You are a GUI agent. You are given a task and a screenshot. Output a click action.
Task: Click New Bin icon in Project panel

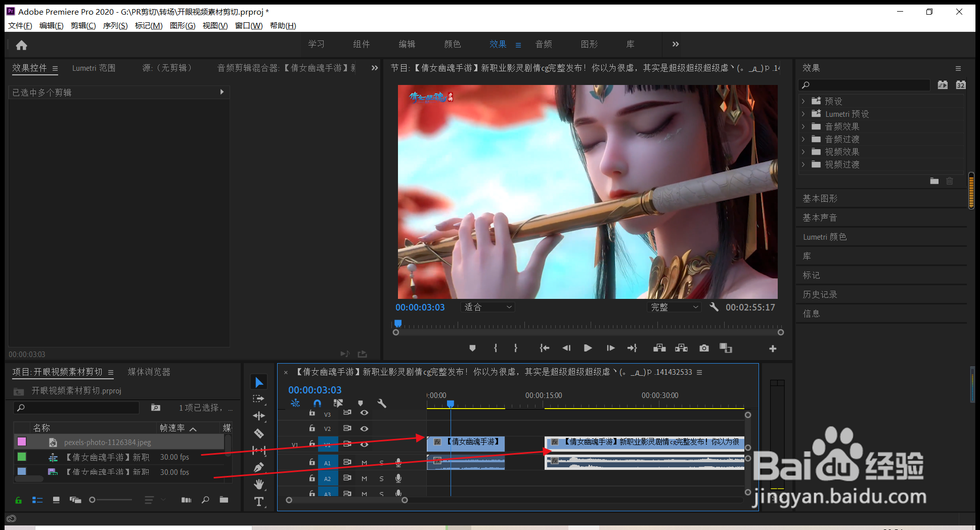[x=224, y=500]
